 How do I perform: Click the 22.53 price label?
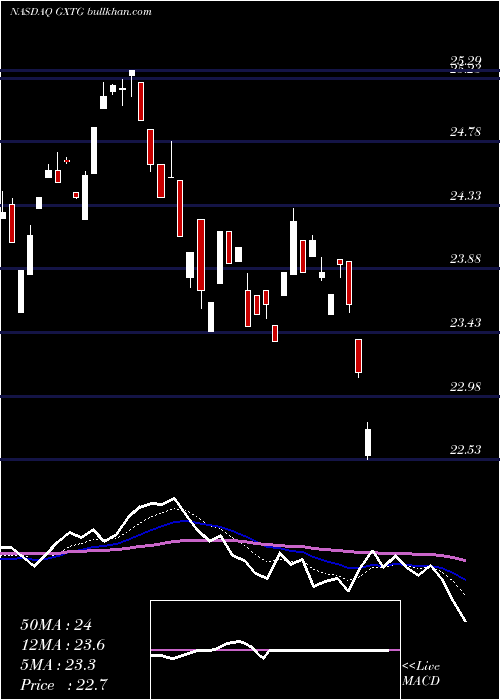[x=465, y=449]
